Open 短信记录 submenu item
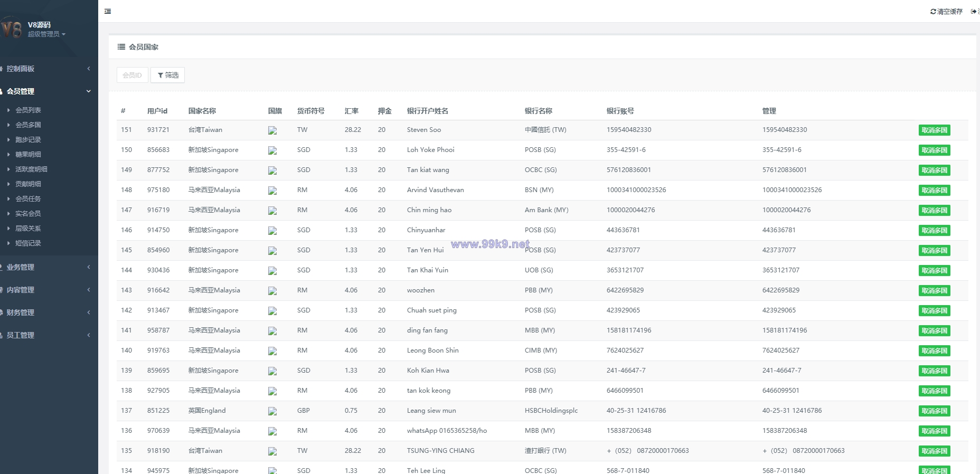The image size is (980, 474). (x=28, y=243)
